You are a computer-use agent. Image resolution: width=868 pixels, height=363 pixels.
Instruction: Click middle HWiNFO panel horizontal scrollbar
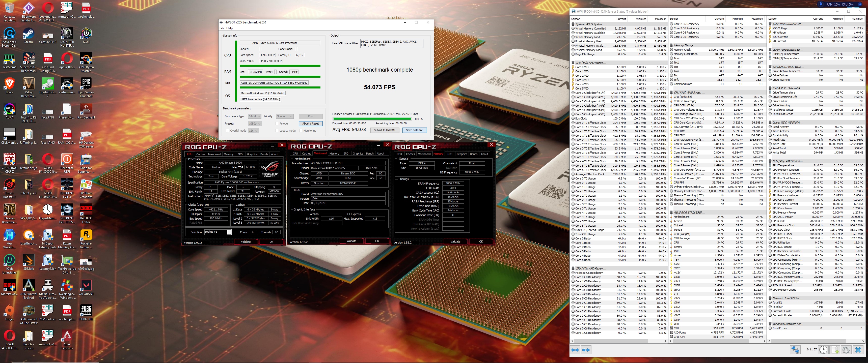pos(717,341)
